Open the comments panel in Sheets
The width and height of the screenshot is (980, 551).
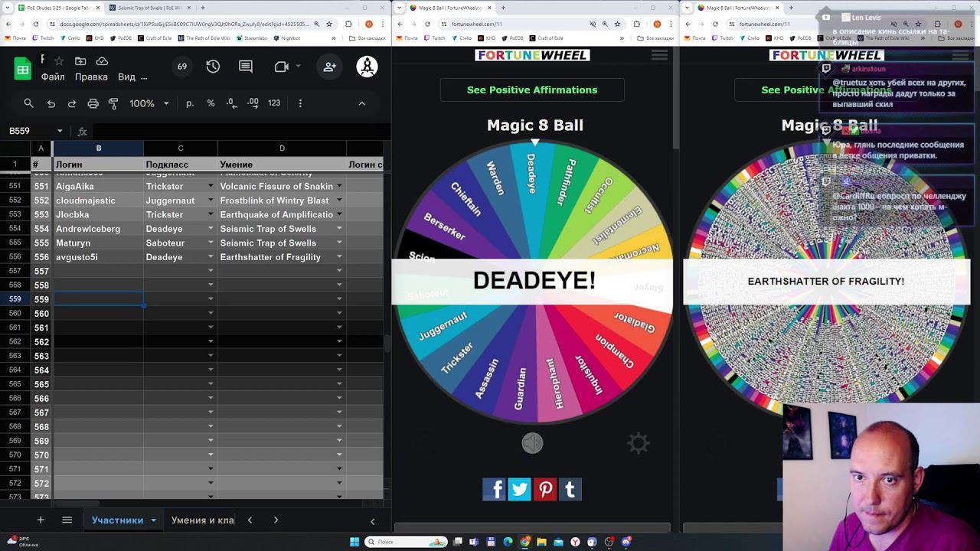tap(246, 67)
